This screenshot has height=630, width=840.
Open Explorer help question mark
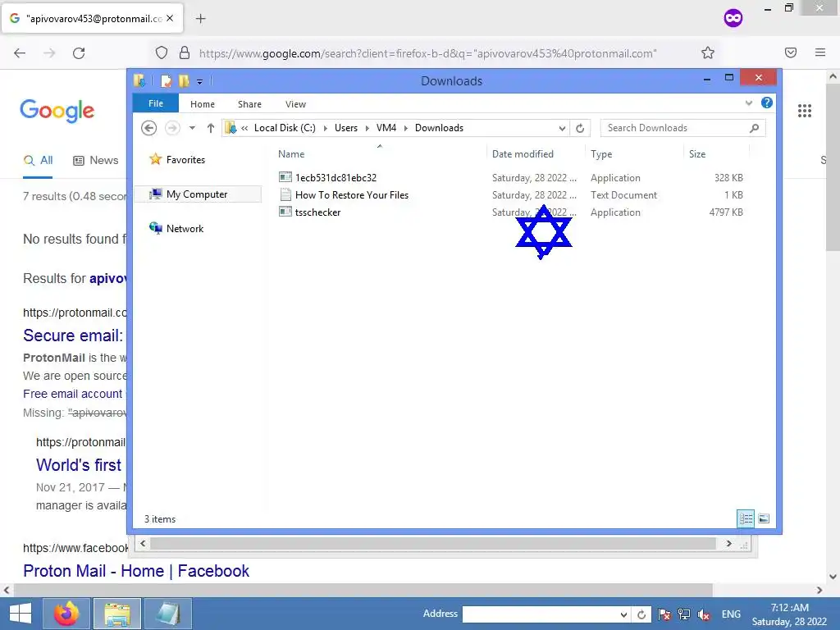pyautogui.click(x=767, y=103)
